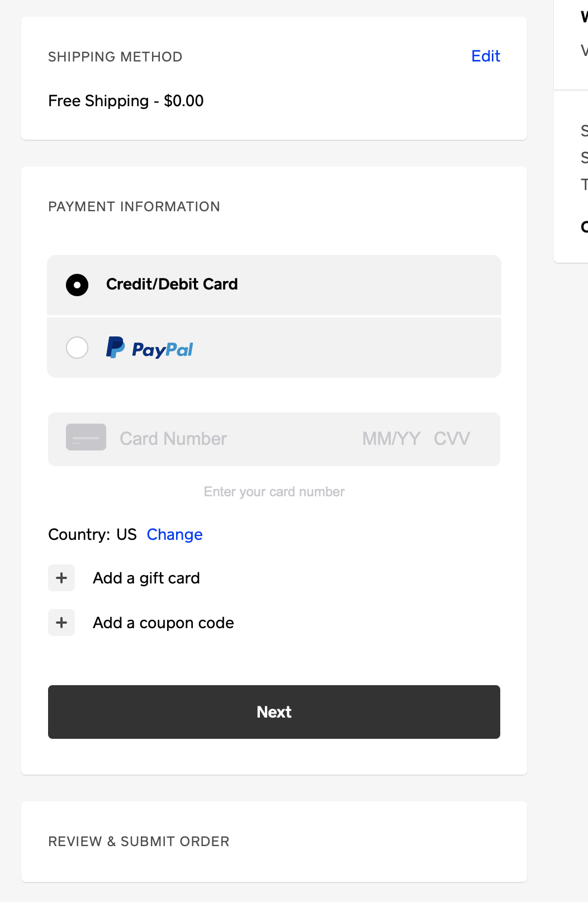588x902 pixels.
Task: Click the CVV field
Action: coord(452,439)
